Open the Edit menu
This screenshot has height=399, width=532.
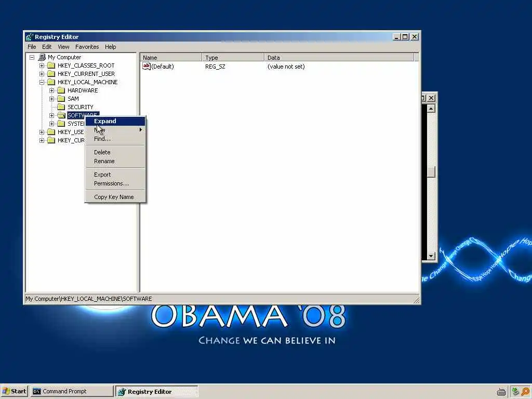click(x=47, y=47)
